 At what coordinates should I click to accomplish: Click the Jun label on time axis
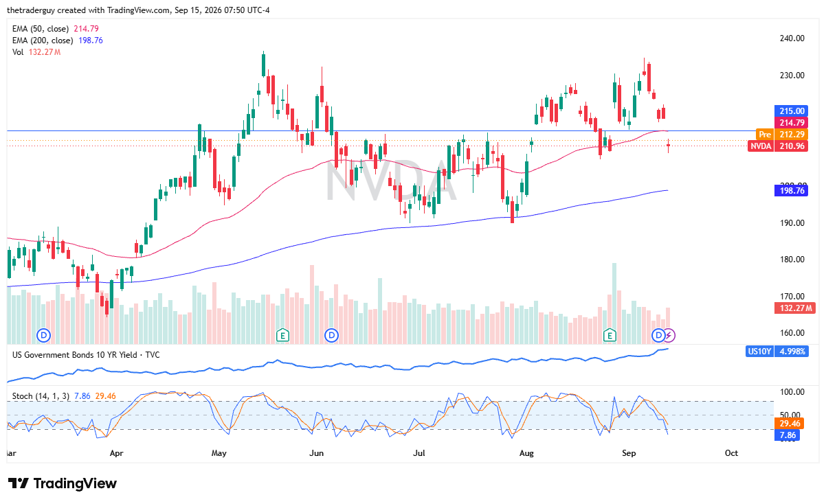pyautogui.click(x=317, y=453)
